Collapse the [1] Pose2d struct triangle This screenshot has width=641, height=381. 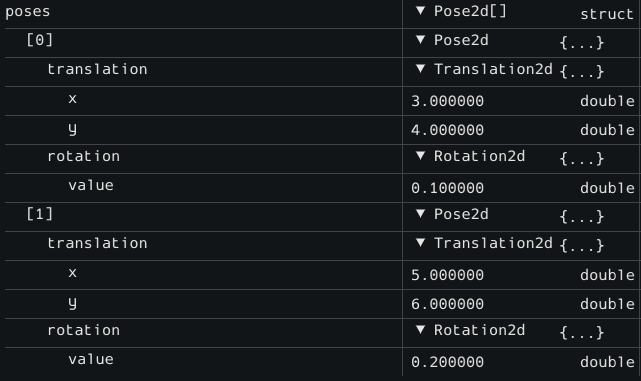point(420,214)
